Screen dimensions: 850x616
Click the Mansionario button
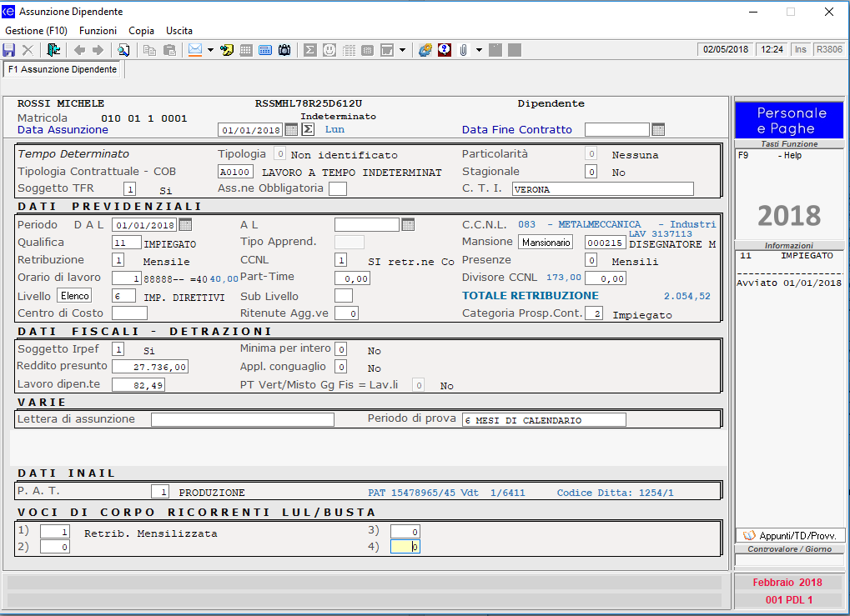546,242
